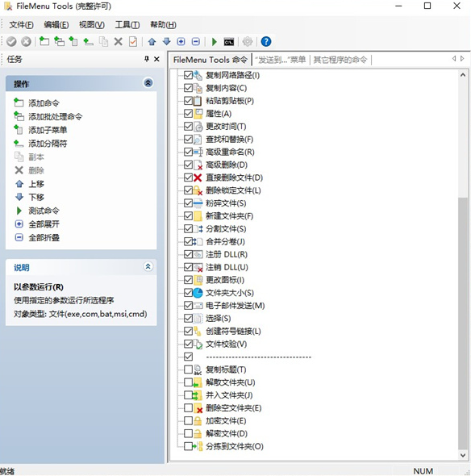Click the check-all clipboard toolbar icon
The height and width of the screenshot is (476, 471).
(x=133, y=41)
